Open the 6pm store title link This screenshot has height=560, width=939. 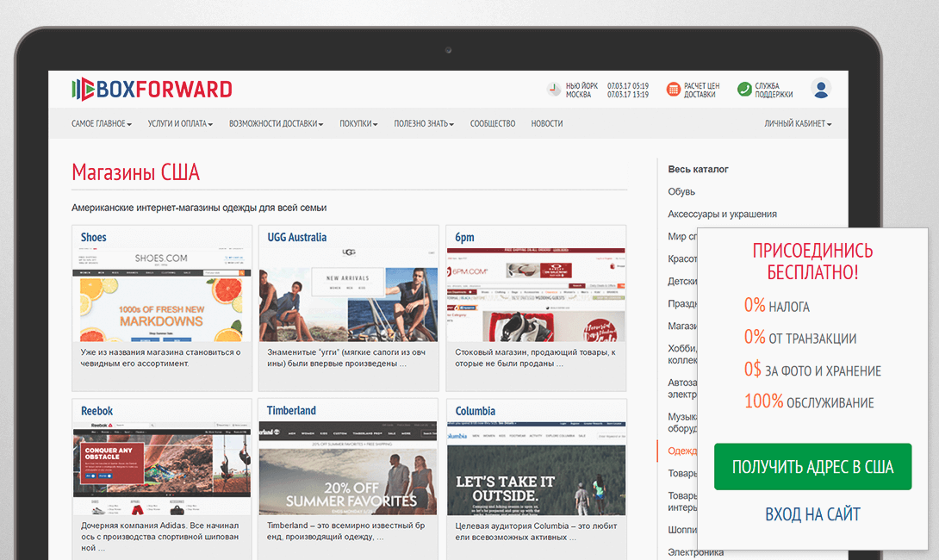point(464,237)
